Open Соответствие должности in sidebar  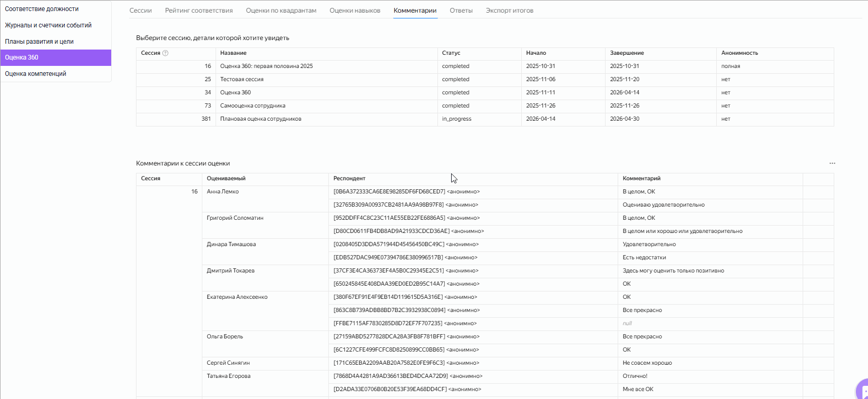pos(42,9)
